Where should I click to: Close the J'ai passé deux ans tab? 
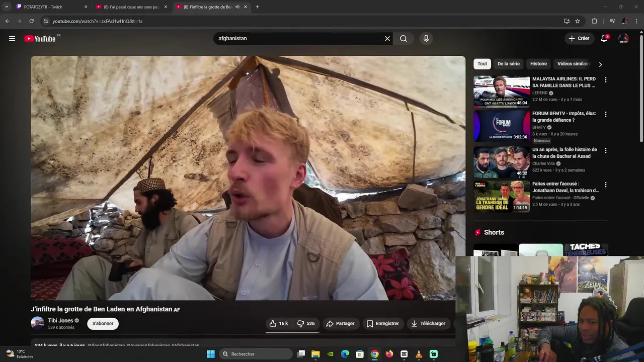click(166, 7)
